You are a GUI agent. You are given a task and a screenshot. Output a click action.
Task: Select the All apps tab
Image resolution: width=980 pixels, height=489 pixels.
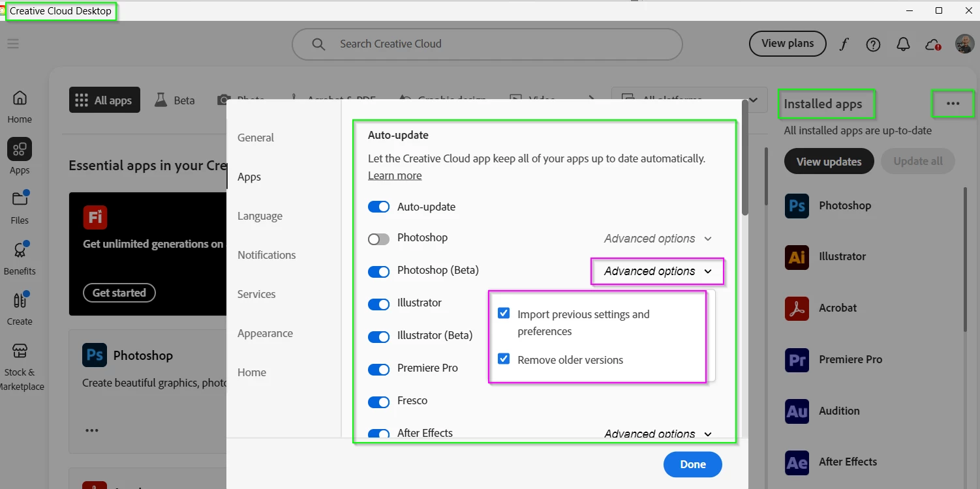tap(104, 100)
